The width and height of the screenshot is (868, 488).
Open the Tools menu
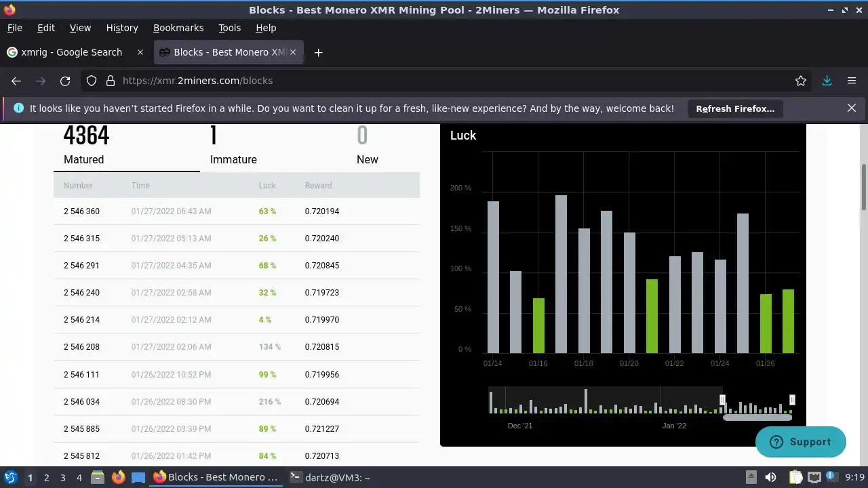tap(230, 28)
